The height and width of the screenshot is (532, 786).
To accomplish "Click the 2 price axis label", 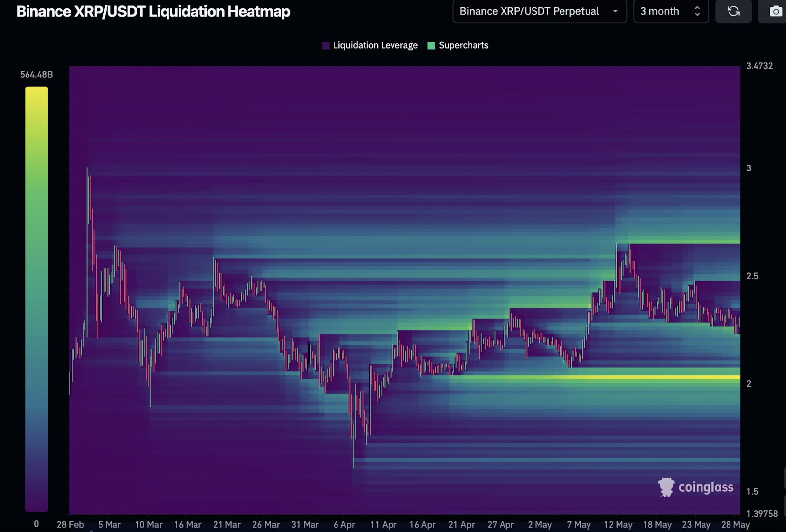I will point(749,384).
